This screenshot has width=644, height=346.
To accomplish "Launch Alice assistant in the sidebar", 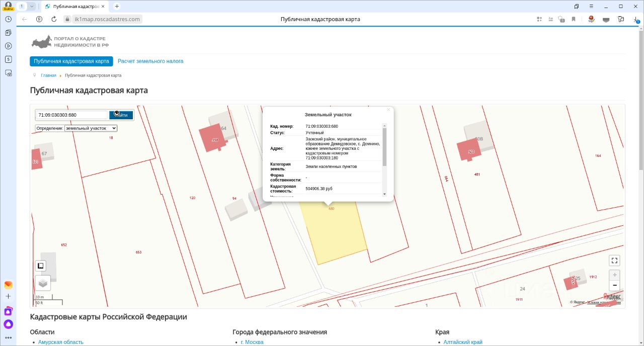I will pyautogui.click(x=8, y=324).
